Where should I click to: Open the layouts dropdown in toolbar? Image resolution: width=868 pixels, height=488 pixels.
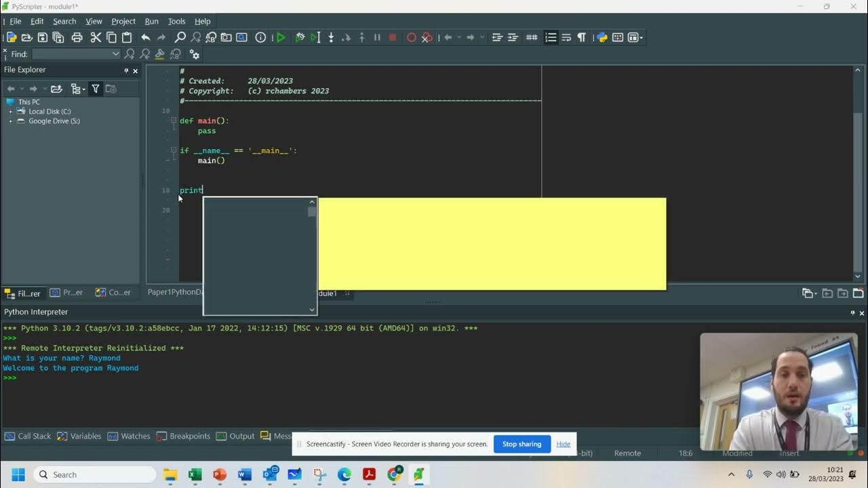coord(635,38)
